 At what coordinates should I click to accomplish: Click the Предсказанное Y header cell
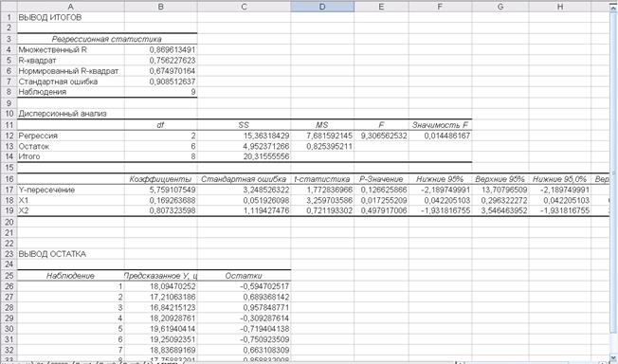(161, 276)
